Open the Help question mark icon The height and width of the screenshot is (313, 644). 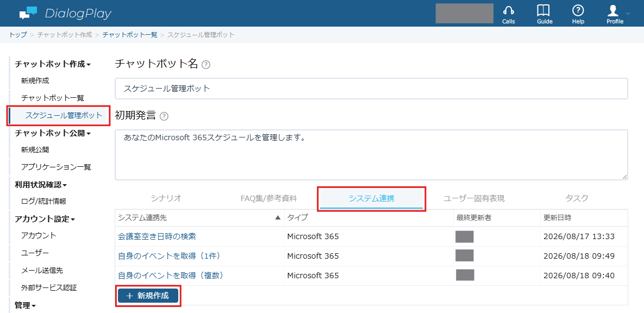[x=578, y=11]
